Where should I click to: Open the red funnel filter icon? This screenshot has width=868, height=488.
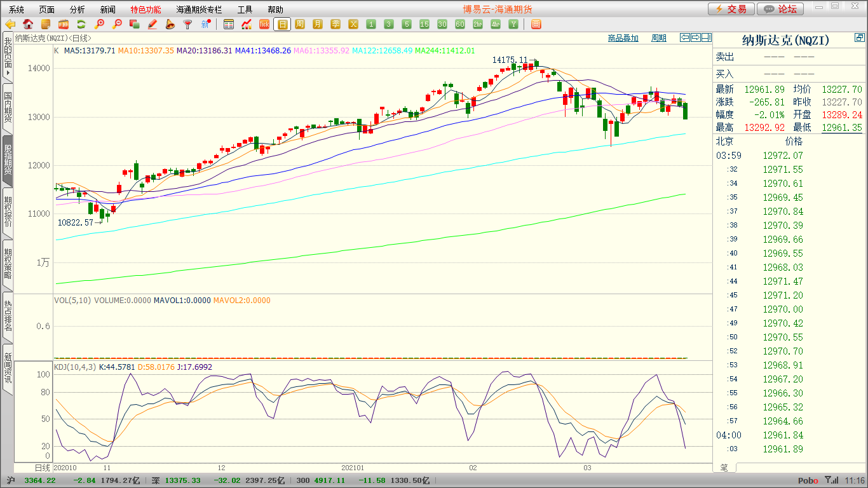187,24
